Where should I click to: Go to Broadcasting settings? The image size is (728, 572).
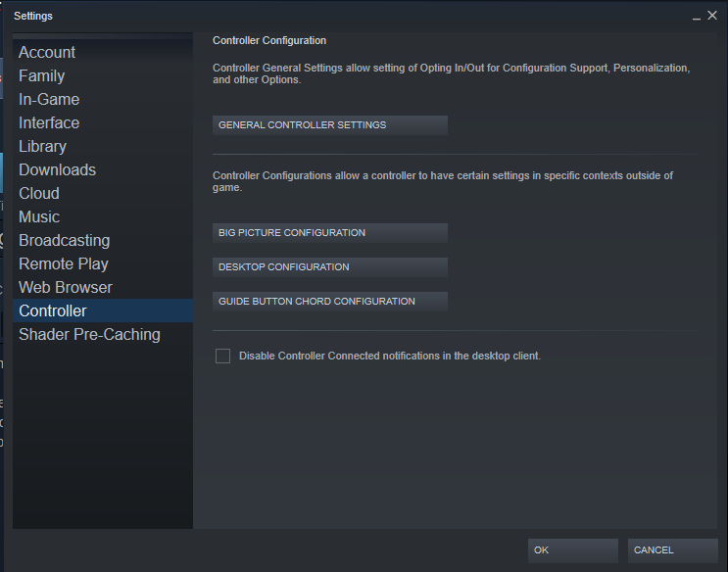(x=65, y=241)
